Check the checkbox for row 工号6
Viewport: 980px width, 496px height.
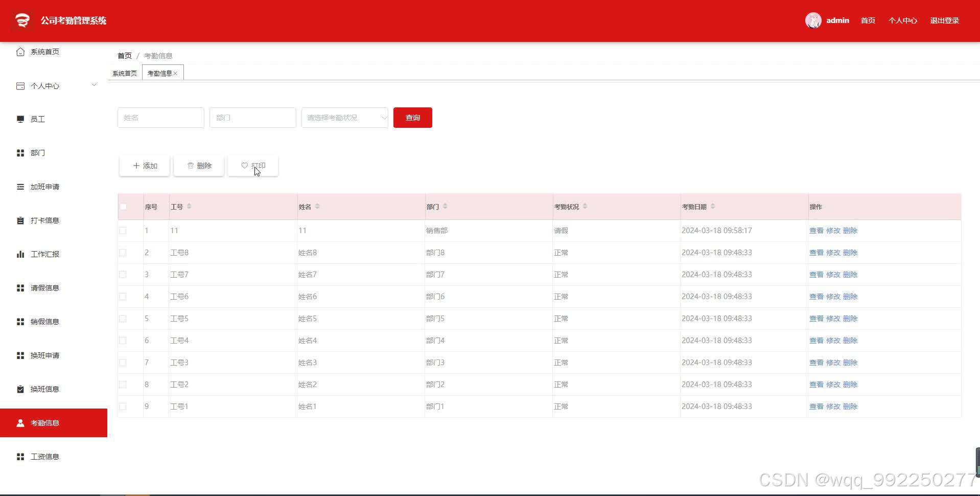tap(123, 297)
